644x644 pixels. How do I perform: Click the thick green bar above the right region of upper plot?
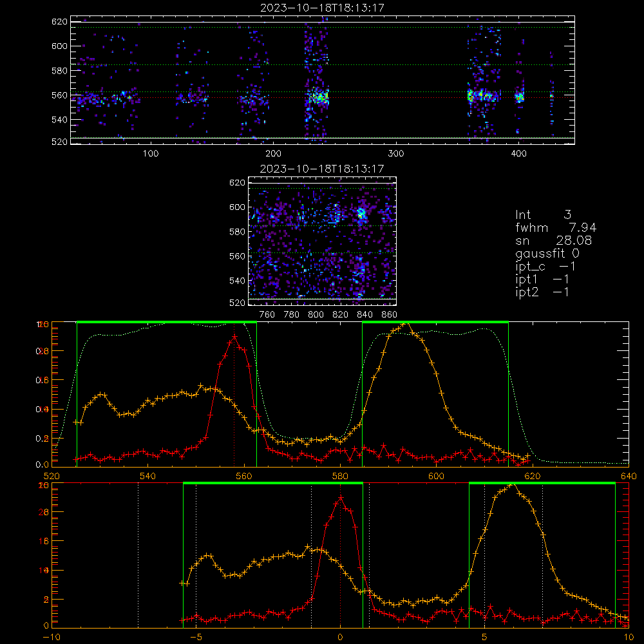pos(435,322)
